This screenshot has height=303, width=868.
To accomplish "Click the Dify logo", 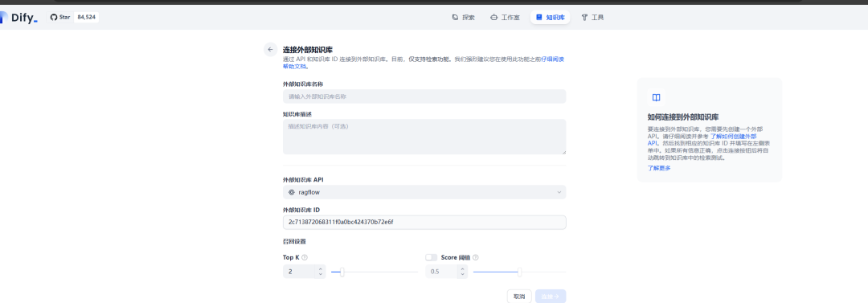I will pyautogui.click(x=19, y=18).
